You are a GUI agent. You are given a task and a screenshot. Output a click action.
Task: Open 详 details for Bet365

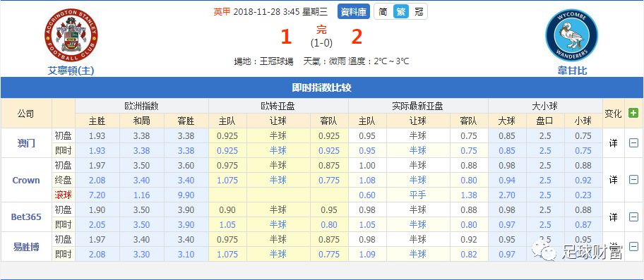(x=613, y=217)
